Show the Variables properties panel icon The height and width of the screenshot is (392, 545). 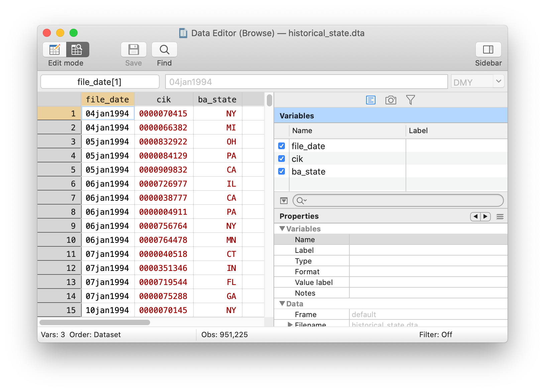click(x=370, y=100)
